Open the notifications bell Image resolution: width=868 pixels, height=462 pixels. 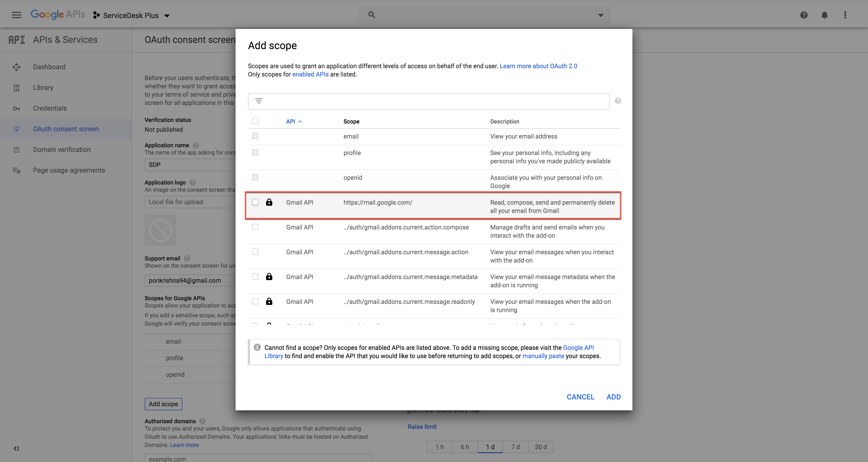click(x=824, y=15)
